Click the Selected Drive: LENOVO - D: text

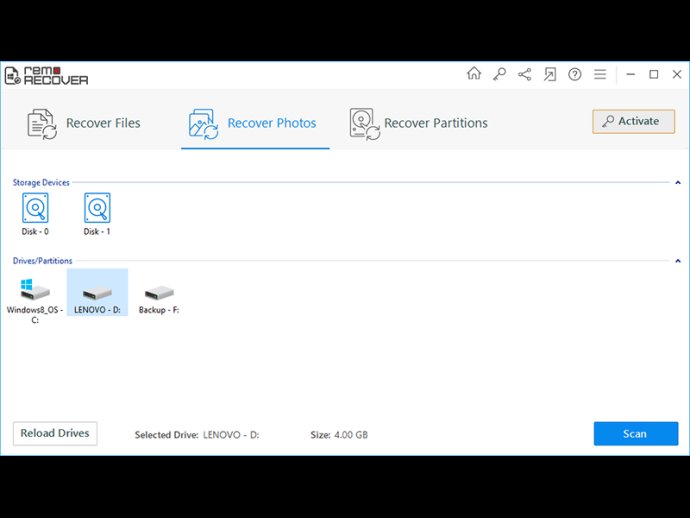tap(197, 435)
